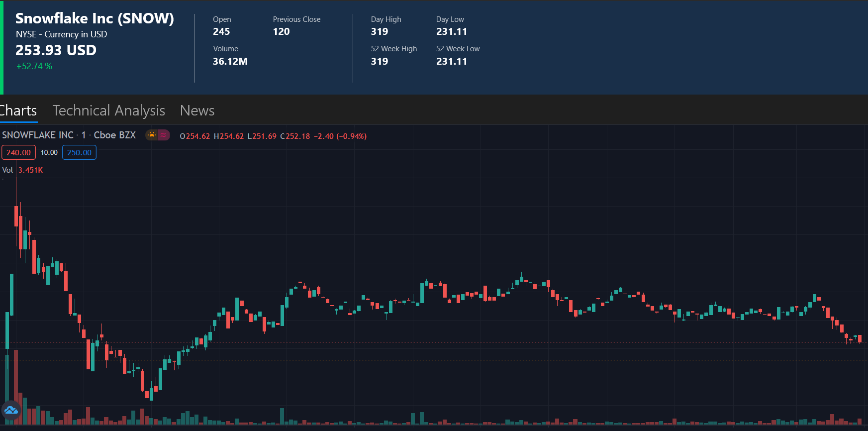Open the News tab

[x=197, y=110]
